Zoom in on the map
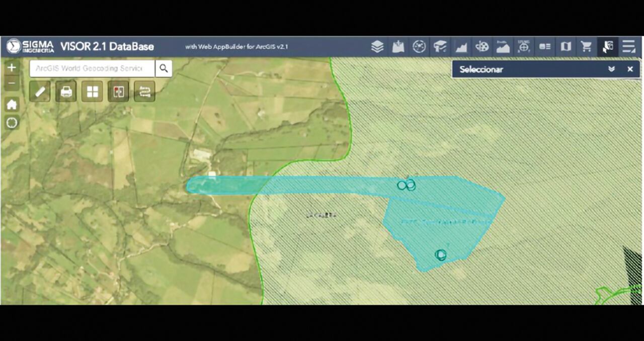The width and height of the screenshot is (644, 341). click(12, 67)
